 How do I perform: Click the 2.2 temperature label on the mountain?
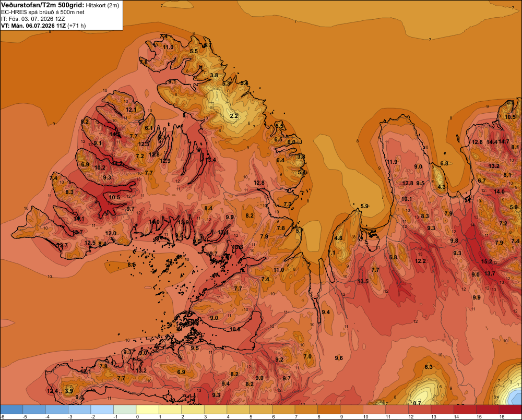point(234,116)
